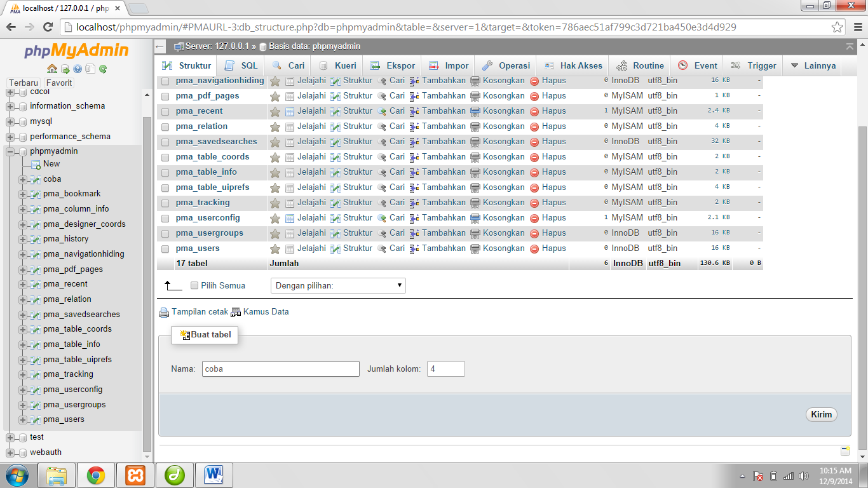Switch to the SQL tab
This screenshot has width=868, height=488.
241,65
